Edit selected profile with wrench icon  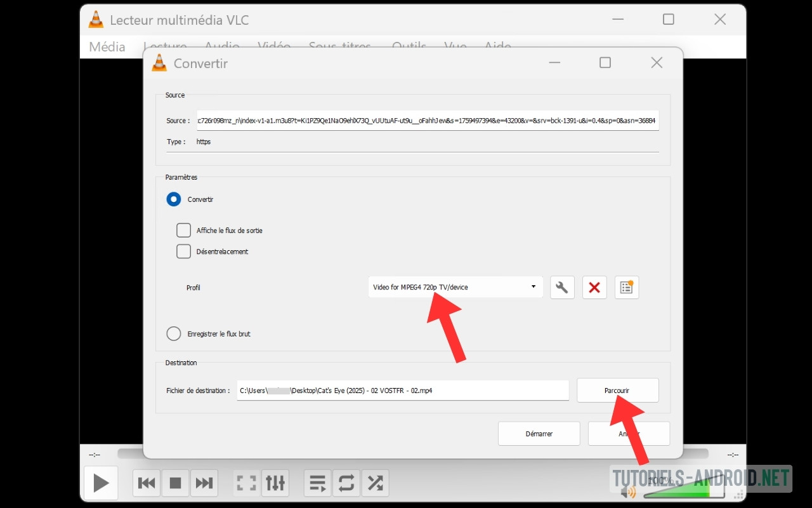pos(562,288)
